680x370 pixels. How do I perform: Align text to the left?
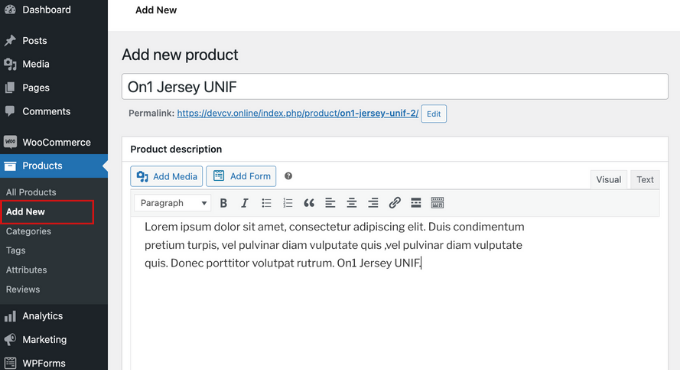pos(330,203)
